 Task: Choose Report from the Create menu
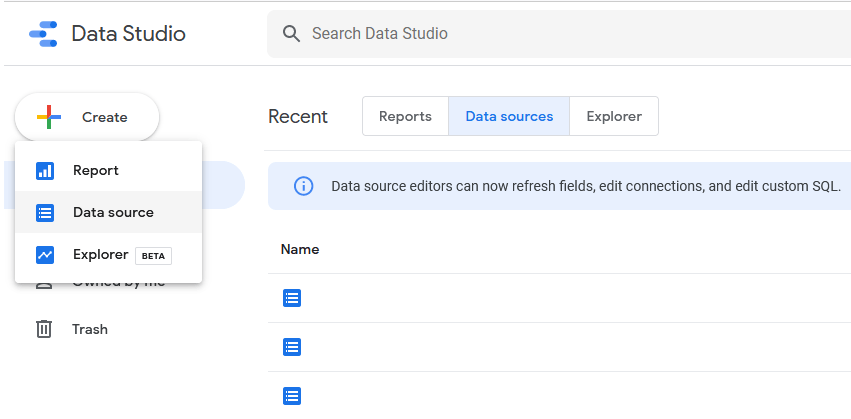pyautogui.click(x=109, y=170)
